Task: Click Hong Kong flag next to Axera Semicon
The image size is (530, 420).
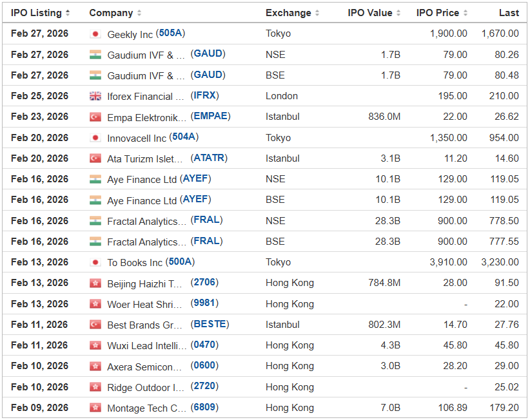Action: [x=95, y=367]
